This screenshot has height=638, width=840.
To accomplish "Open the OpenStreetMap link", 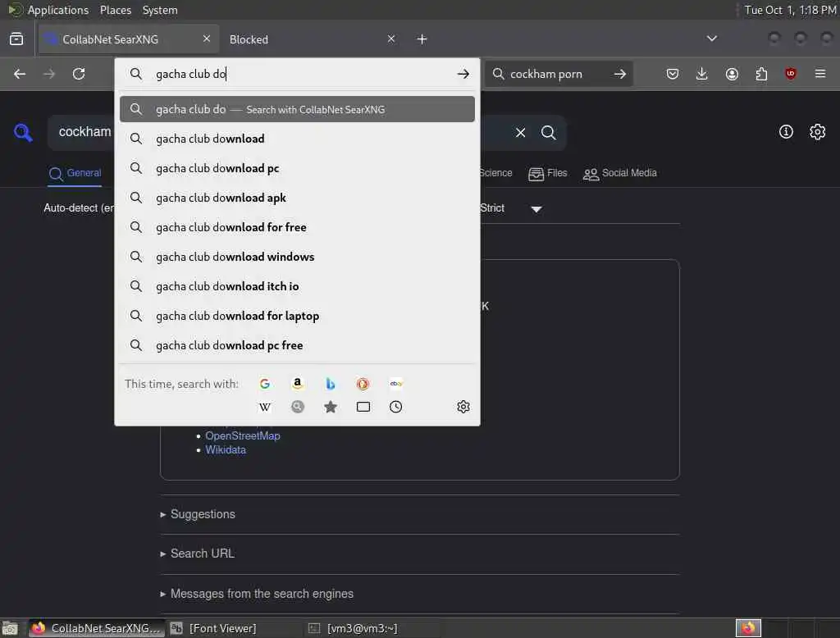I will [243, 435].
